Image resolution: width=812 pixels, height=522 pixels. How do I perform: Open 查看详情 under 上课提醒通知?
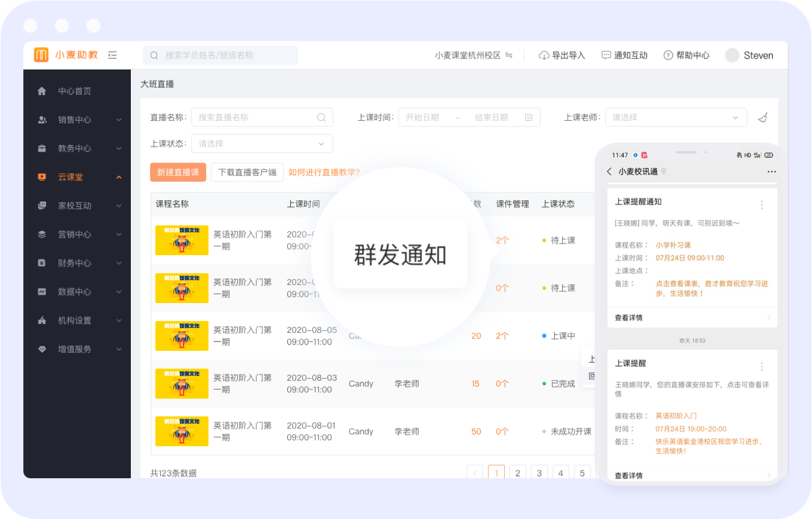click(692, 318)
